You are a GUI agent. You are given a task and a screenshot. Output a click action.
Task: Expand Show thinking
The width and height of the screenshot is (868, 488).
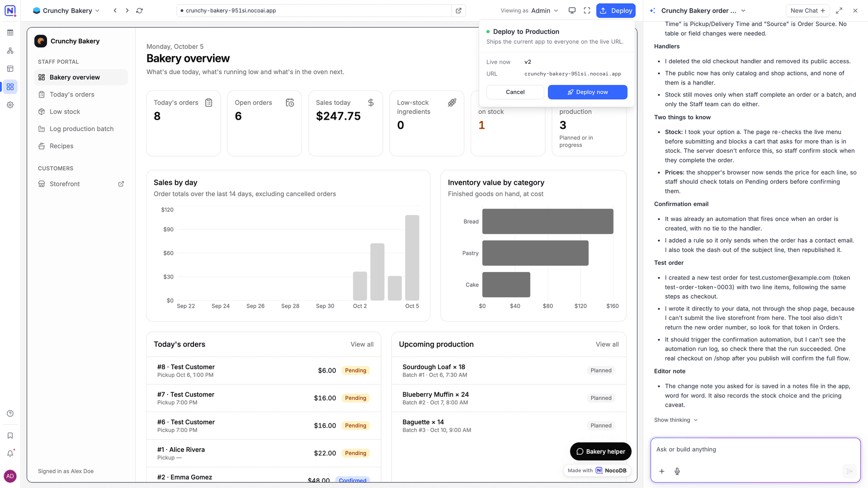(676, 420)
